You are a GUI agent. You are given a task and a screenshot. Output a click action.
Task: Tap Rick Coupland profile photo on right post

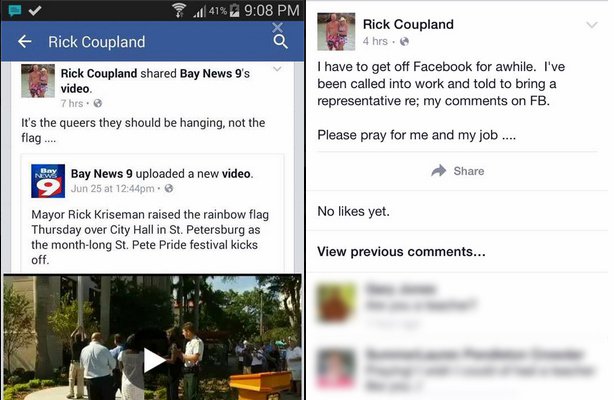pyautogui.click(x=336, y=31)
